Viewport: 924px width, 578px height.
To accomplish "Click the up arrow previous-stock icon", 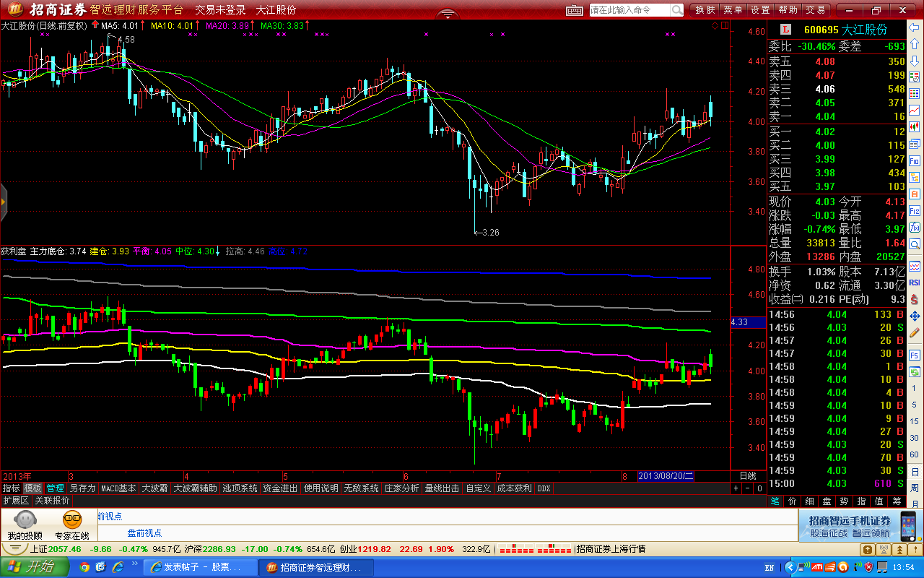I will pos(914,45).
